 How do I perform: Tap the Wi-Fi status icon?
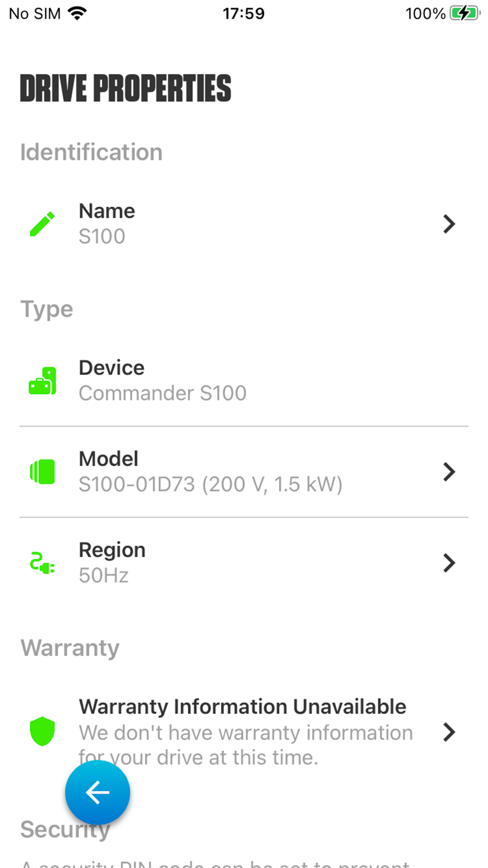tap(77, 13)
